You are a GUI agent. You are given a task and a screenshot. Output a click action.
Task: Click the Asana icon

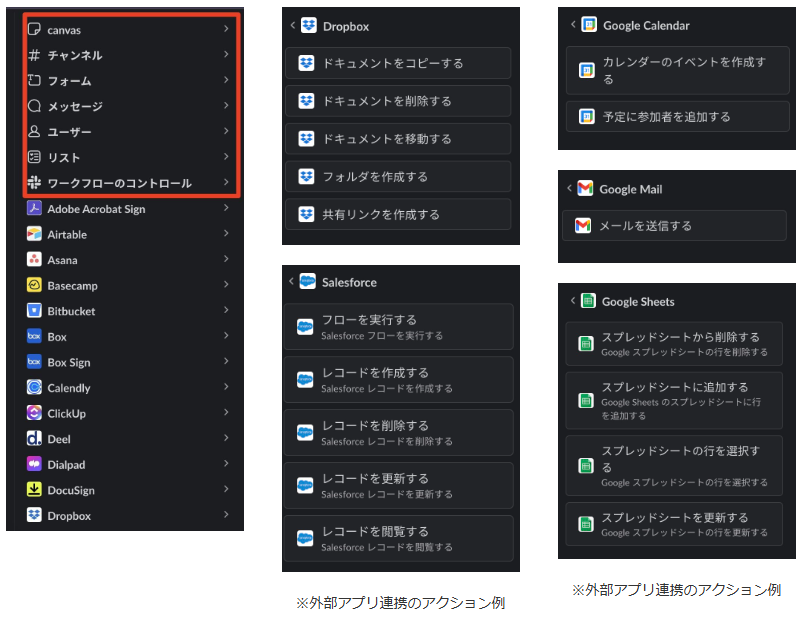[34, 259]
